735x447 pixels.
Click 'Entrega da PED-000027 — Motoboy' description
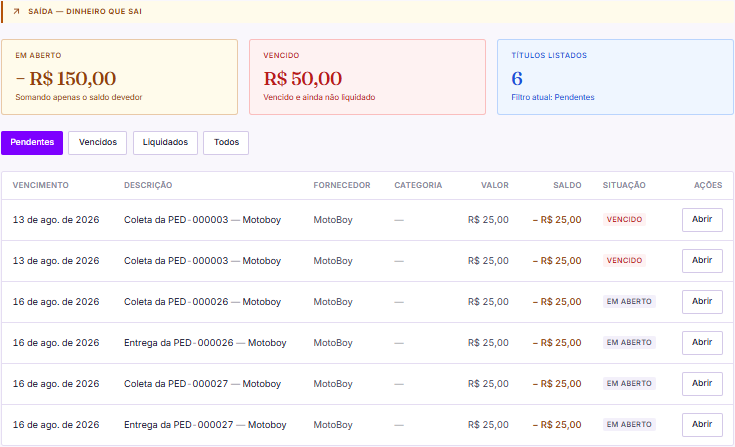[205, 425]
